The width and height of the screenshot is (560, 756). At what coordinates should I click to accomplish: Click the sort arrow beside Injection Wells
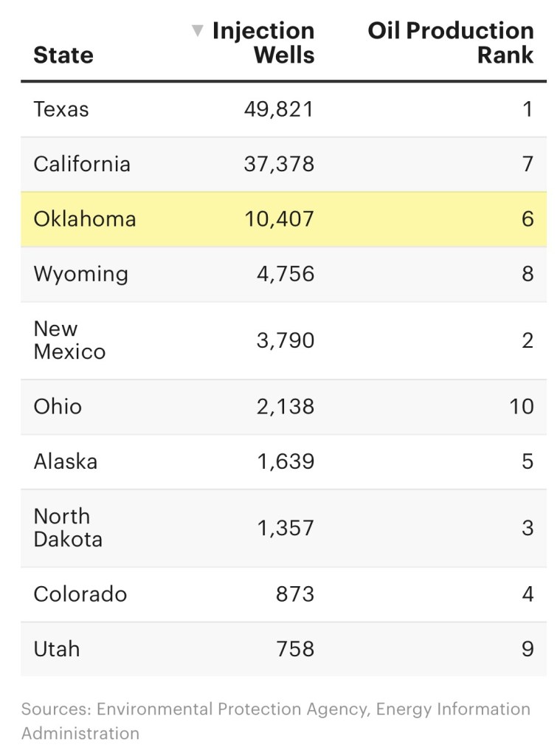[x=197, y=31]
